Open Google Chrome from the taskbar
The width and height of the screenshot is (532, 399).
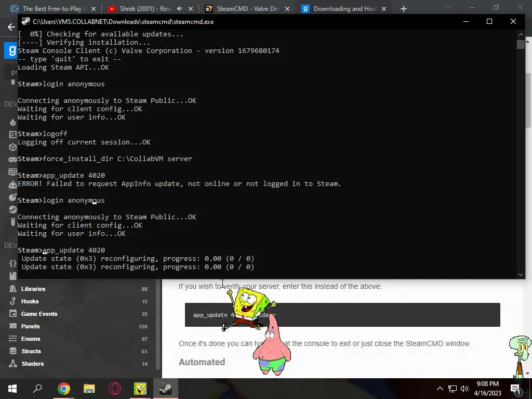tap(64, 389)
